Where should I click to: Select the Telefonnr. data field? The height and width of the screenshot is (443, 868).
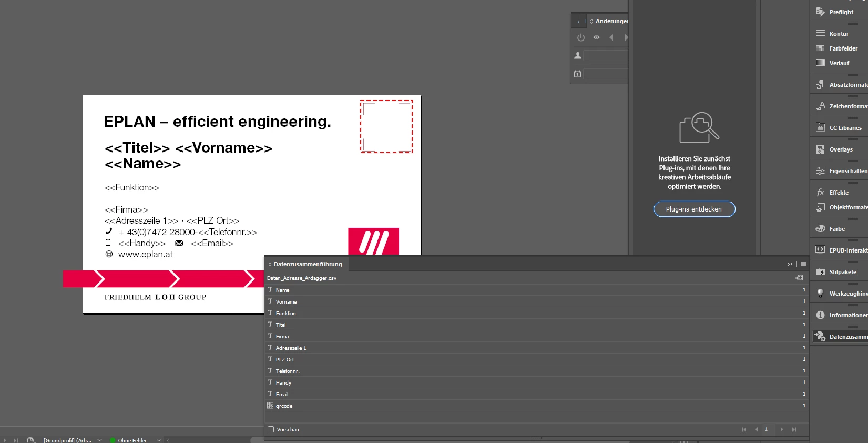[x=536, y=371]
